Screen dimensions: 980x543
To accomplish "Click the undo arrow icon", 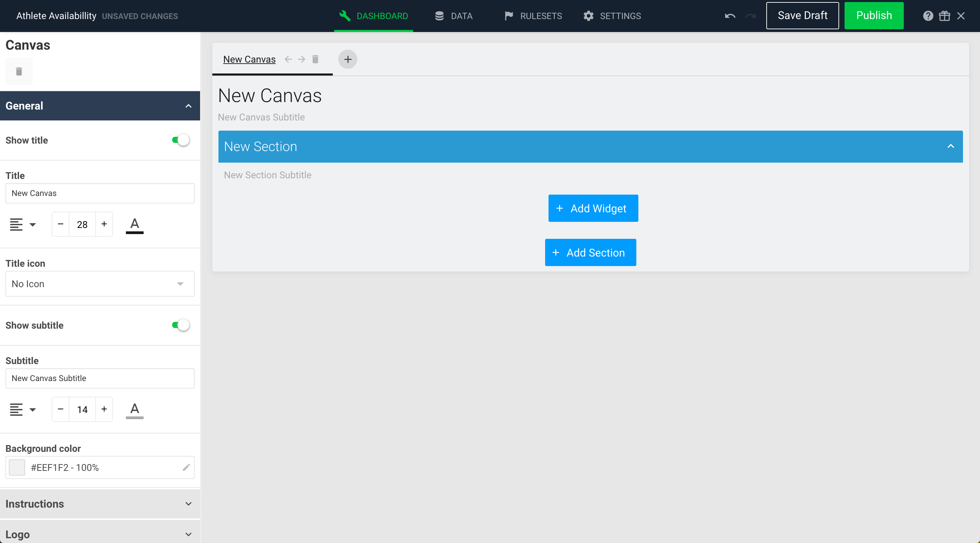I will click(729, 16).
